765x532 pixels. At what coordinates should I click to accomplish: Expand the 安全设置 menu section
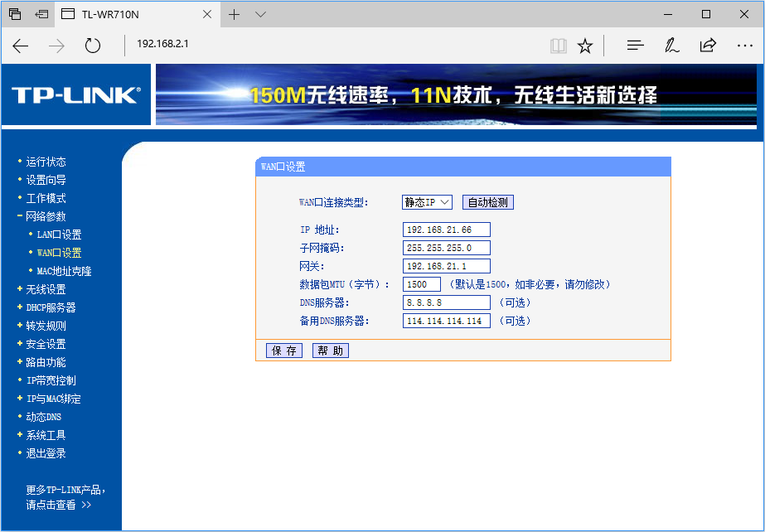coord(46,344)
